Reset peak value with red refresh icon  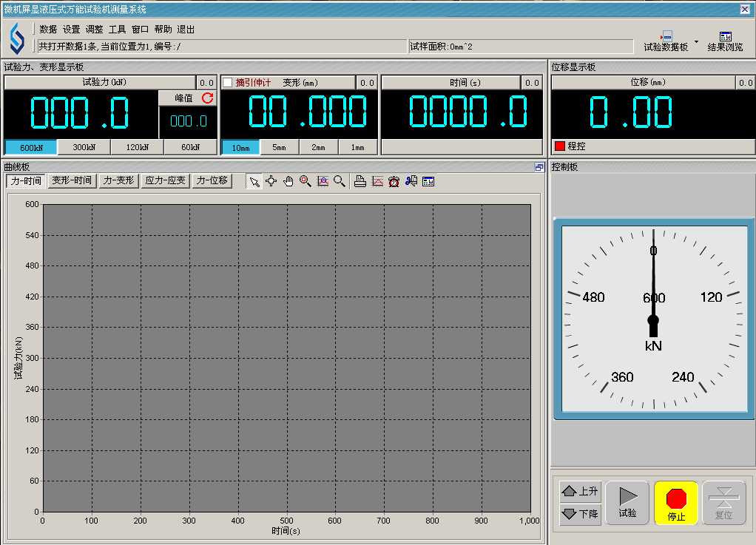click(x=207, y=98)
